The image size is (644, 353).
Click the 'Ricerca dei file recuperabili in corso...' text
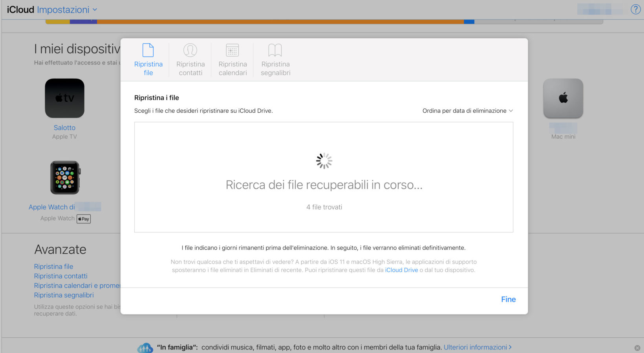pyautogui.click(x=324, y=185)
